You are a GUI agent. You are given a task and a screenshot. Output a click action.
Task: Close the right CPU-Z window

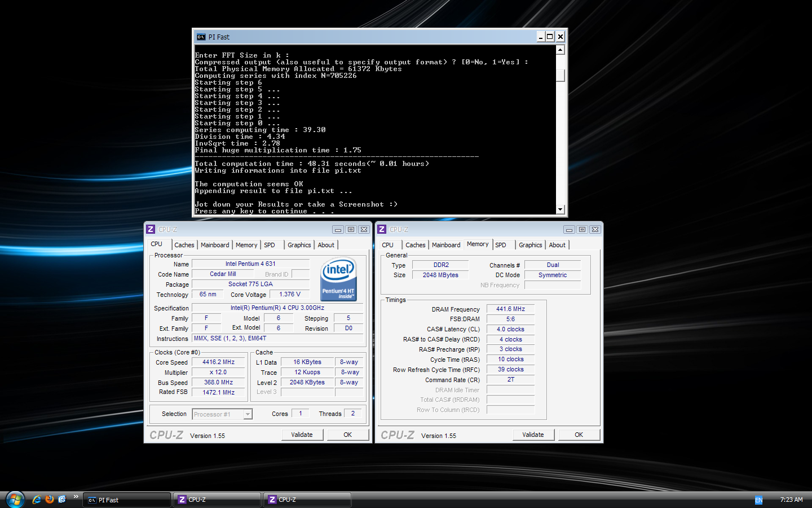click(595, 230)
